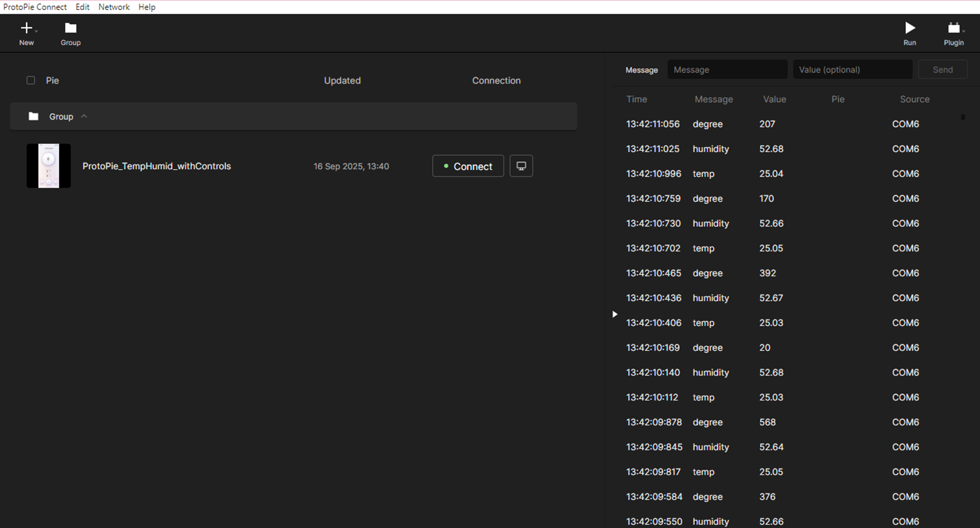Open the Help menu

[x=146, y=7]
